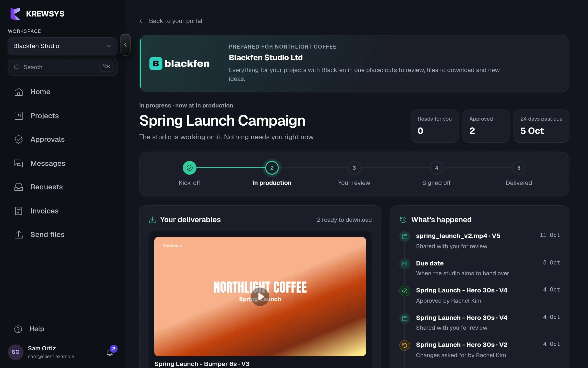
Task: Click Approved by Rachel Kim text
Action: tap(449, 301)
